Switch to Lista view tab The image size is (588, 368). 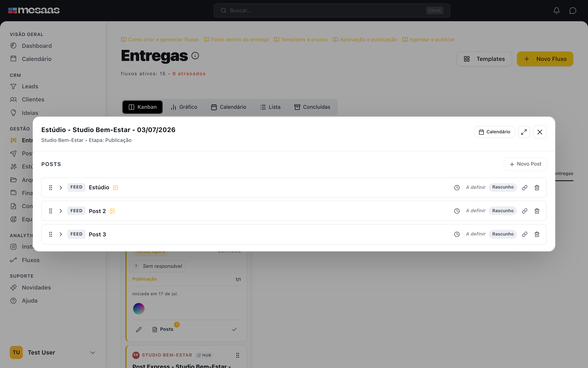pos(270,107)
